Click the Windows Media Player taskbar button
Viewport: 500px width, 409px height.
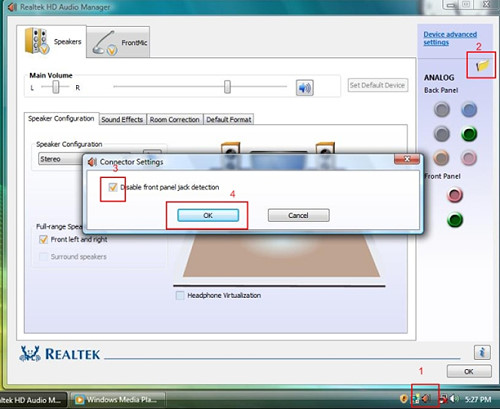(119, 400)
